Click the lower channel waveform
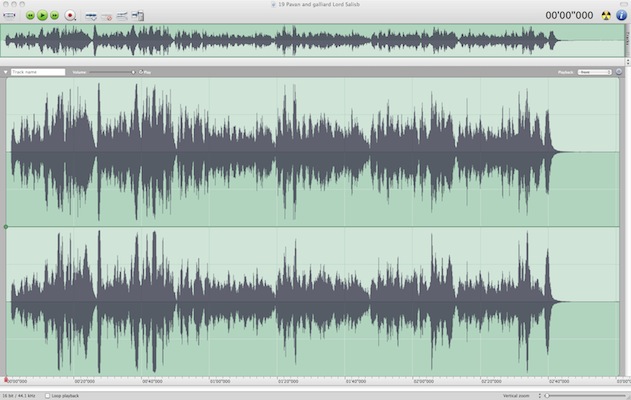 coord(312,302)
